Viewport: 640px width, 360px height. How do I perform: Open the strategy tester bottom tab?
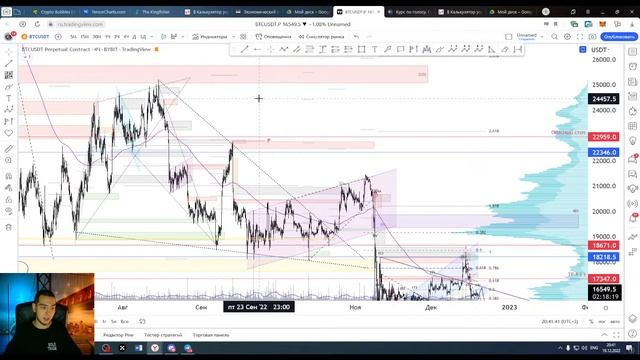(x=163, y=335)
